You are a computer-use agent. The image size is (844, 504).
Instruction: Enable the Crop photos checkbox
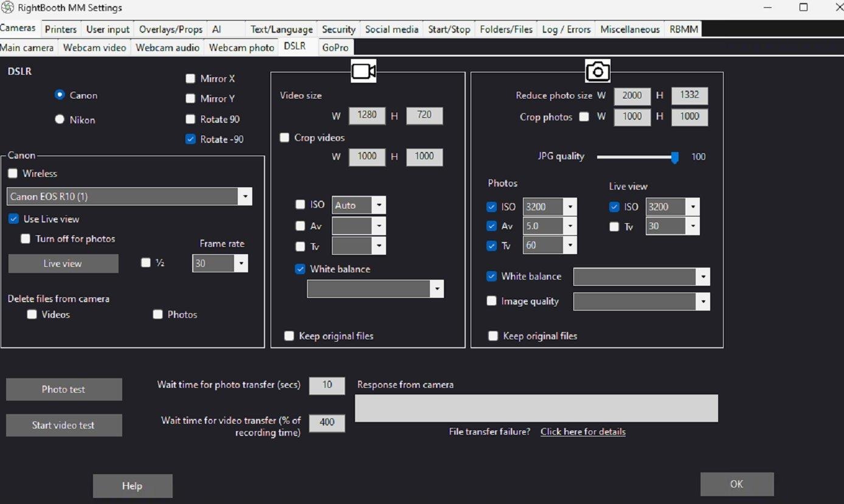pyautogui.click(x=584, y=117)
